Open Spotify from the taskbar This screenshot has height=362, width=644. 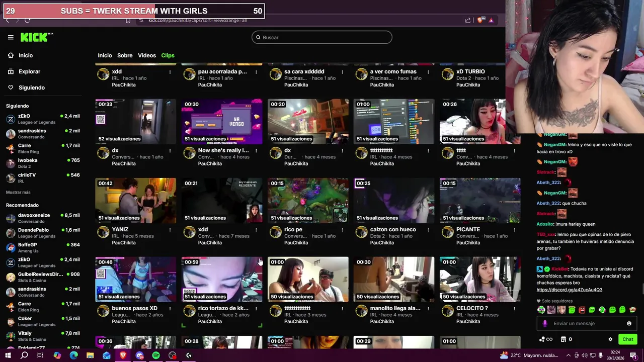156,355
